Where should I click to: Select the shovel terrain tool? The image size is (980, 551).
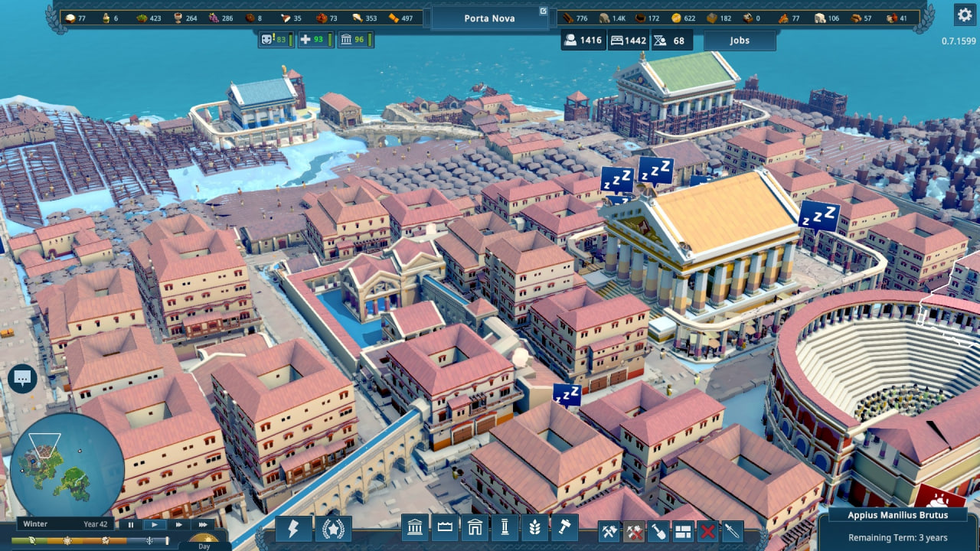click(658, 530)
